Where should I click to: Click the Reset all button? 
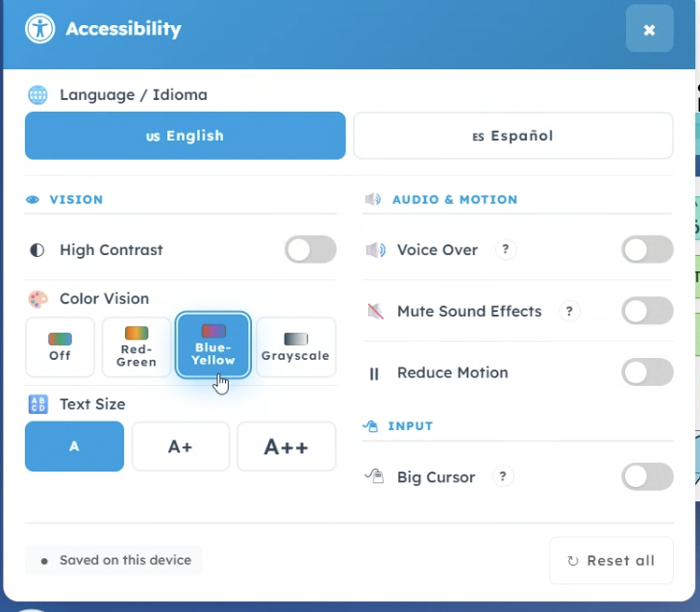pos(612,560)
